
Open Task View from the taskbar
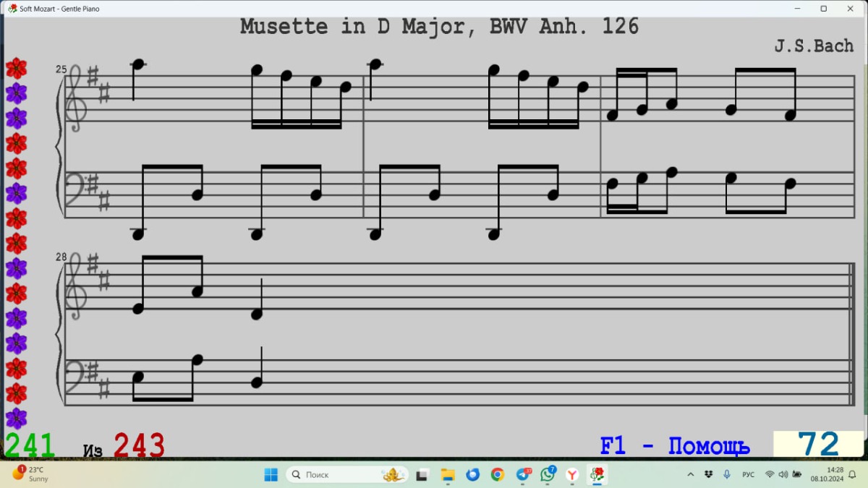coord(422,475)
